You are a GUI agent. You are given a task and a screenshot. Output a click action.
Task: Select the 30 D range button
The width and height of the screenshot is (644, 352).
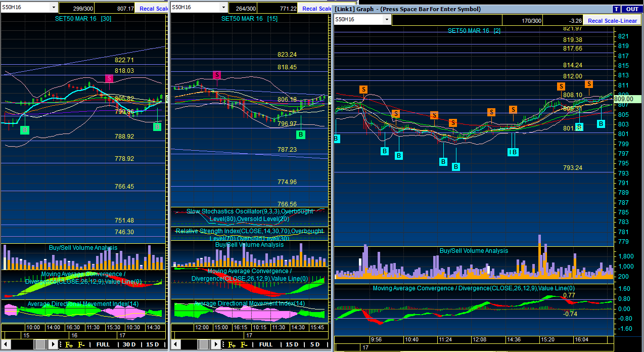pyautogui.click(x=129, y=345)
